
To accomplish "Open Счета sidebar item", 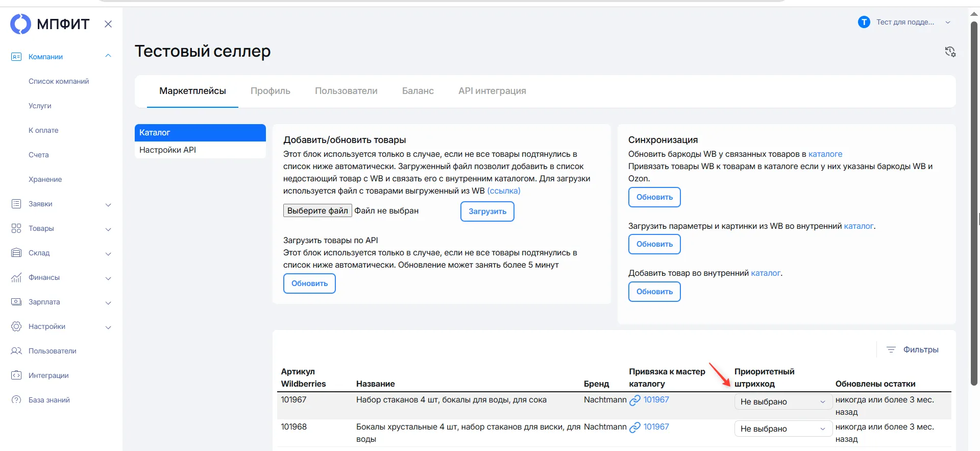I will [x=39, y=155].
